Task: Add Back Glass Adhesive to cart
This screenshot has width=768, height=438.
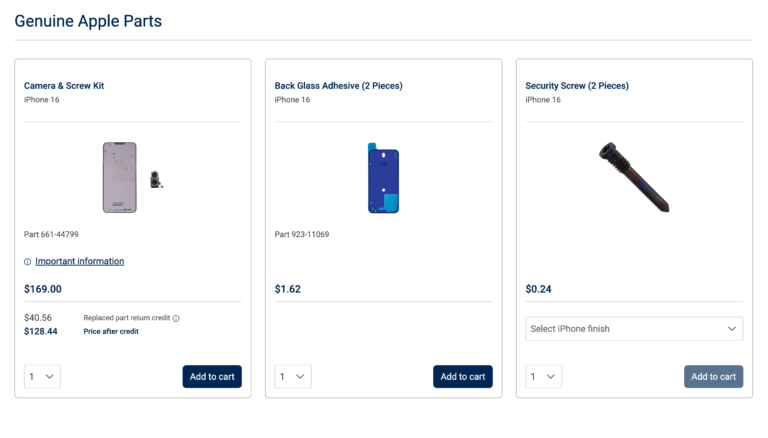Action: click(463, 376)
